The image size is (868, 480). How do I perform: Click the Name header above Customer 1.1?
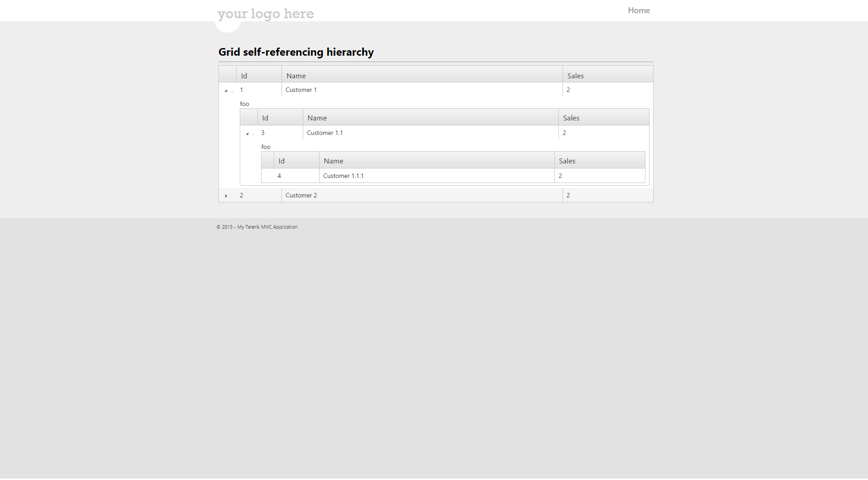click(x=431, y=117)
